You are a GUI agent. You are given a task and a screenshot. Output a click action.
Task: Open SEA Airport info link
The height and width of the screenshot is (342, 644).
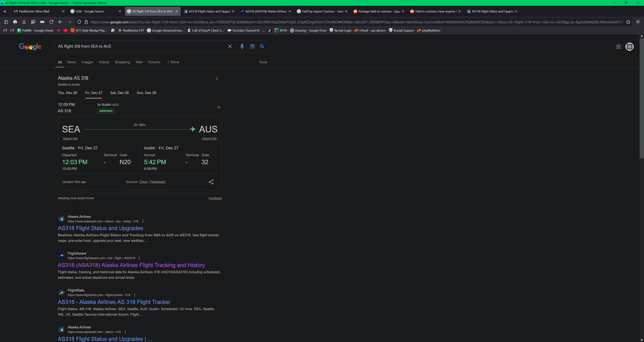(70, 139)
